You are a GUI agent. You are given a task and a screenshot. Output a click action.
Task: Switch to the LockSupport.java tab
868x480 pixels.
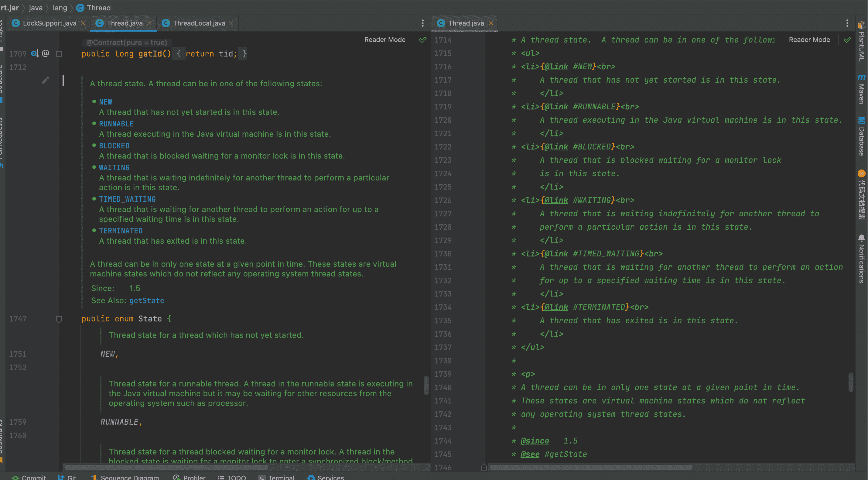coord(49,23)
